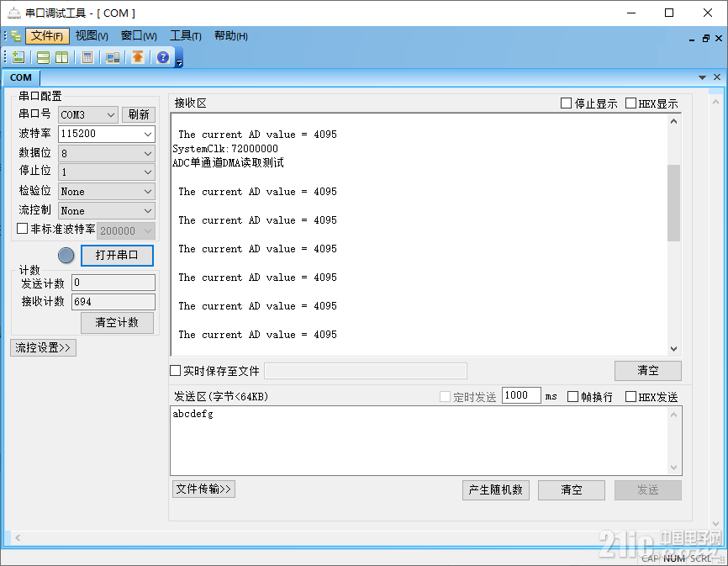Check the 帧换行 checkbox
Viewport: 728px width, 566px height.
click(573, 396)
